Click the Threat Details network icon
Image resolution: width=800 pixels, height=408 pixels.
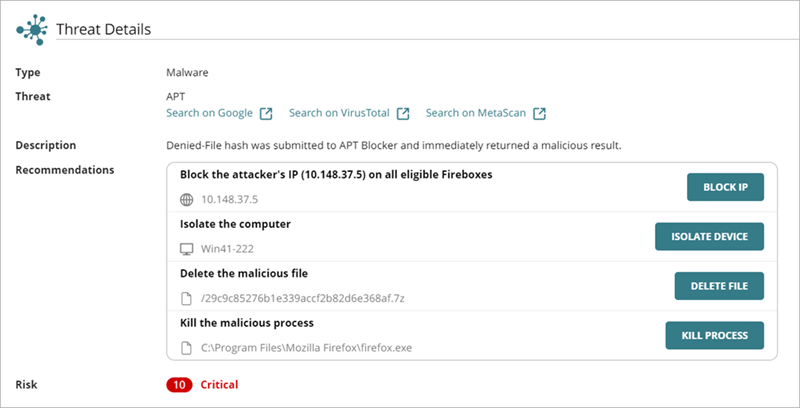click(x=32, y=28)
